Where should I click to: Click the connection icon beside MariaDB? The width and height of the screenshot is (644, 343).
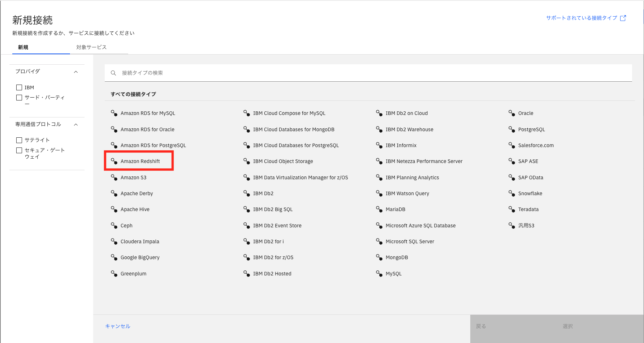click(x=379, y=209)
